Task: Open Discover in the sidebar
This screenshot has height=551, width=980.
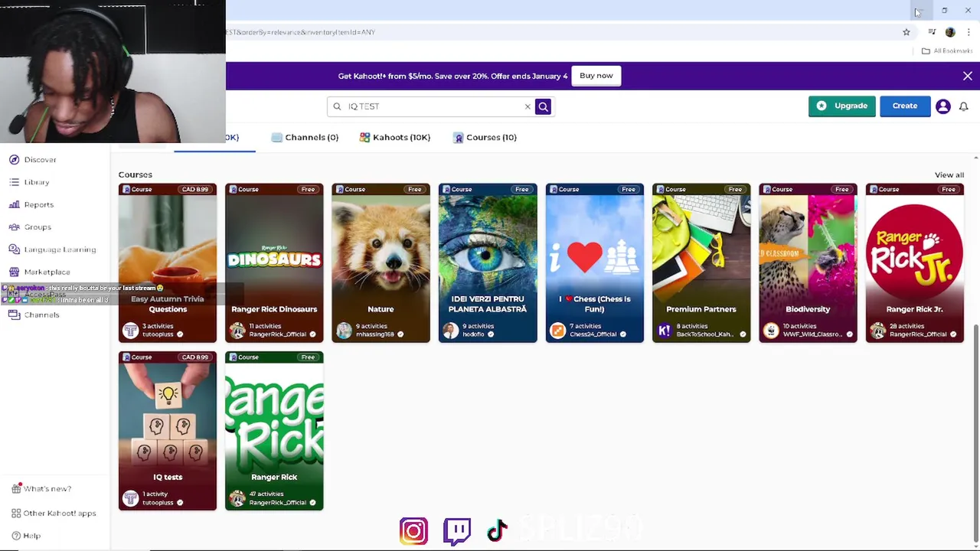Action: pyautogui.click(x=33, y=160)
